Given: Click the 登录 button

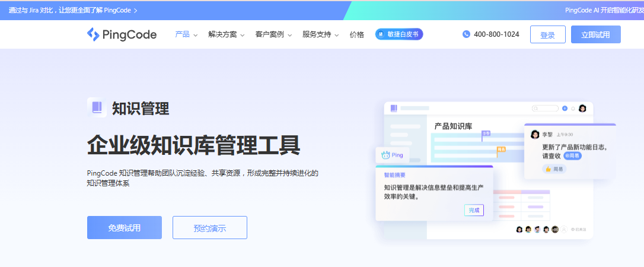Looking at the screenshot, I should click(547, 34).
